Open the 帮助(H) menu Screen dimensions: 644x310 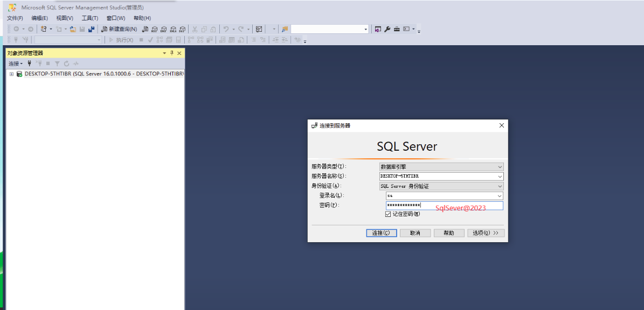(x=142, y=18)
